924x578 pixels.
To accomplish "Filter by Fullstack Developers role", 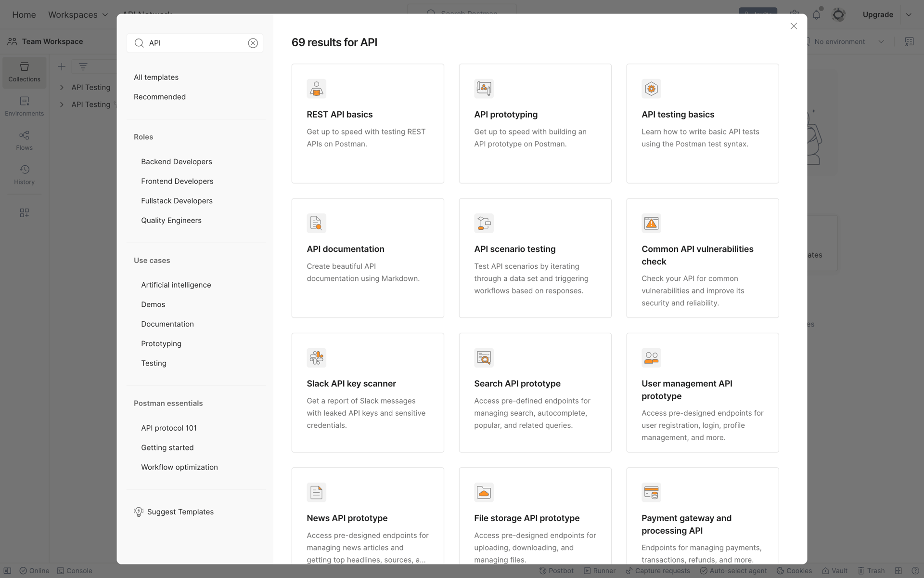I will click(x=177, y=201).
